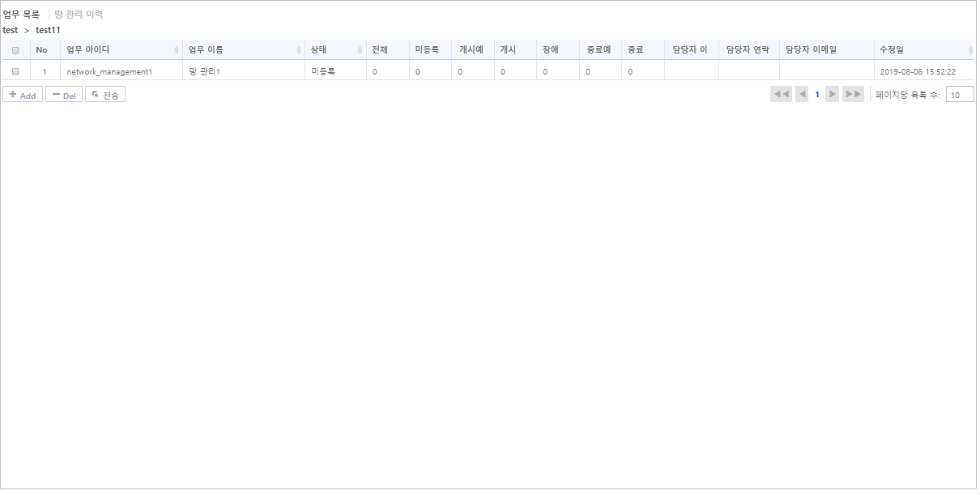Screen dimensions: 980x495
Task: Click the previous-page arrow icon
Action: 801,94
